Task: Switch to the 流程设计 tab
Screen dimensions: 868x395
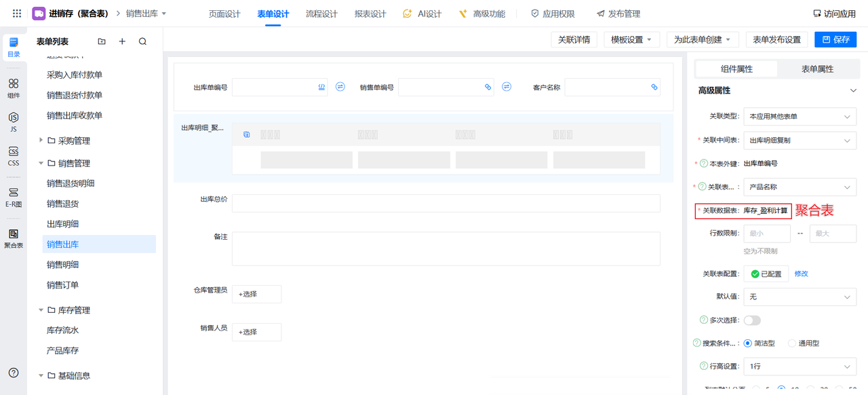Action: (321, 14)
